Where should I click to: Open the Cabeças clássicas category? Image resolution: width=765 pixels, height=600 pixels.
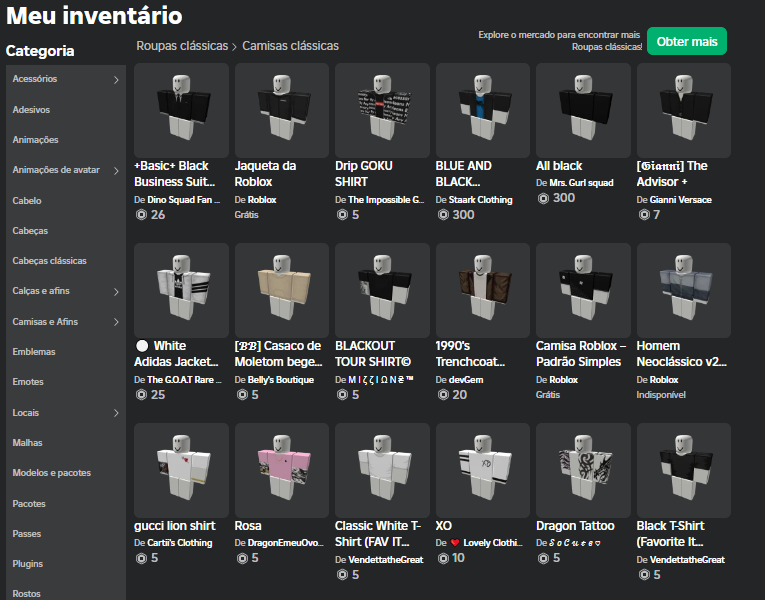(x=49, y=261)
